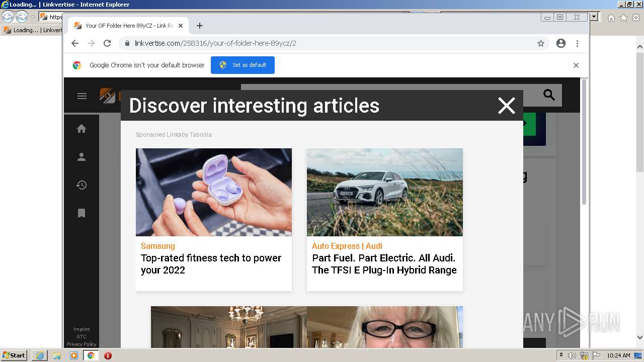The height and width of the screenshot is (362, 644).
Task: Click Chrome back arrow
Action: tap(75, 43)
